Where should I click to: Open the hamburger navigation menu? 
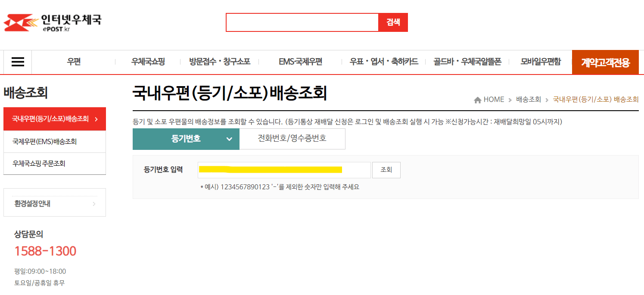tap(17, 62)
